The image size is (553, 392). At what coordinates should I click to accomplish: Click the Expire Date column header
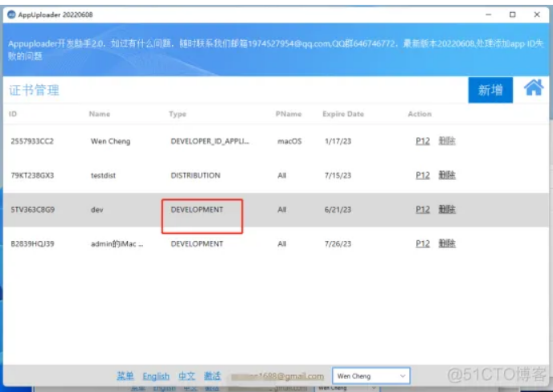(x=343, y=114)
